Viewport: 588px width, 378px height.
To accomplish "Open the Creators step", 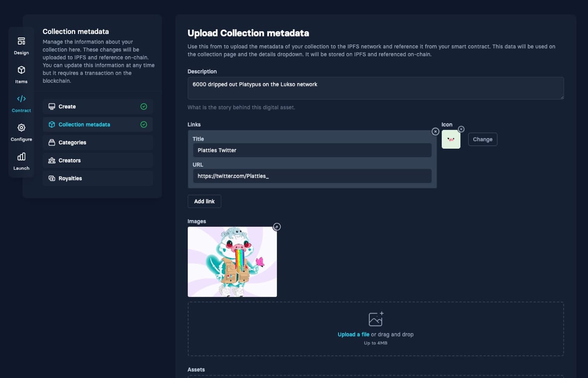I will [97, 160].
